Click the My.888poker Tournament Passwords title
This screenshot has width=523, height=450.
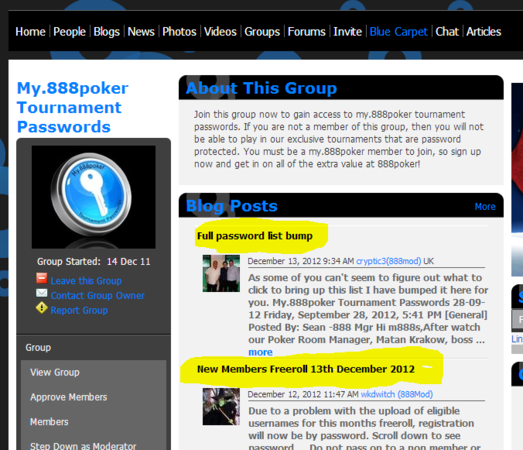pyautogui.click(x=73, y=107)
